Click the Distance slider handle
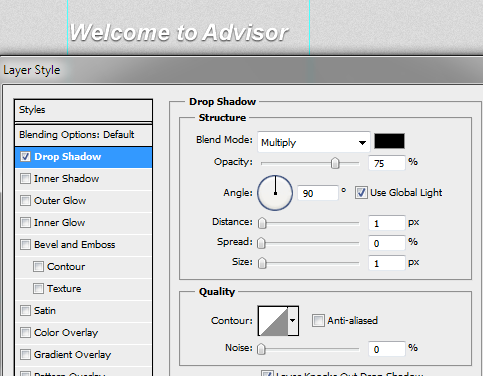Image resolution: width=483 pixels, height=376 pixels. [262, 223]
